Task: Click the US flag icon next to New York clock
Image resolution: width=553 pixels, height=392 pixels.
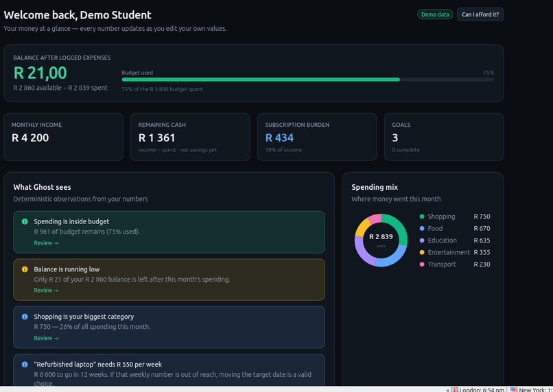Action: tap(514, 389)
